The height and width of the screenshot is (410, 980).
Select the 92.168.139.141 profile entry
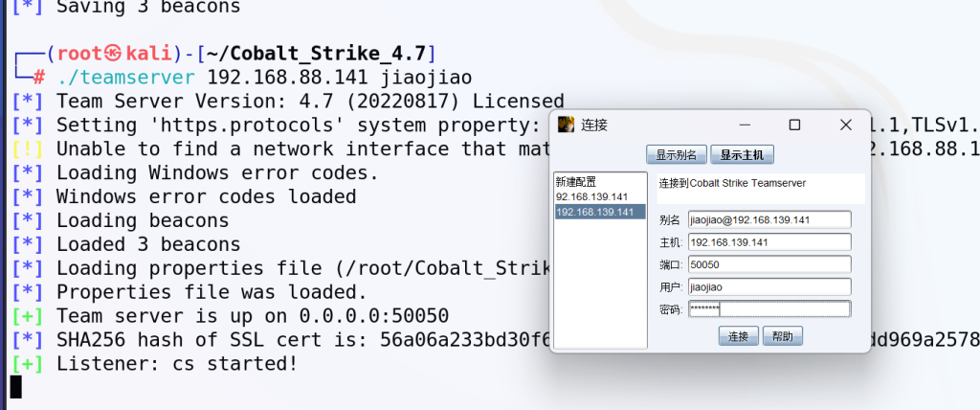tap(600, 196)
